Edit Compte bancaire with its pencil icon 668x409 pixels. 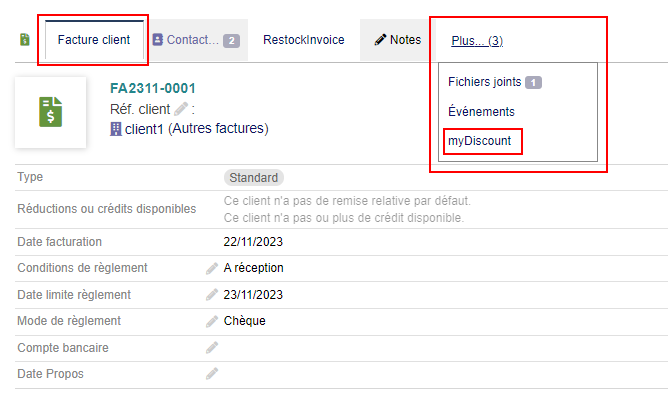tap(212, 348)
